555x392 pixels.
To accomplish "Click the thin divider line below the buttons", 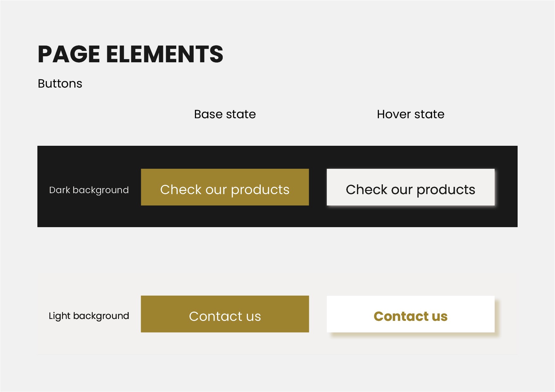I will click(277, 355).
